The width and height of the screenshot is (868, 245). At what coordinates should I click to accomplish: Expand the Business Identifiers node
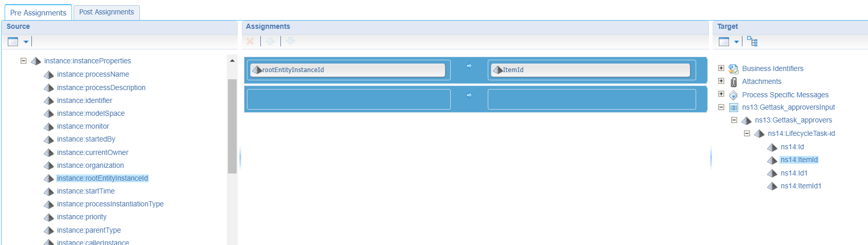tap(721, 68)
